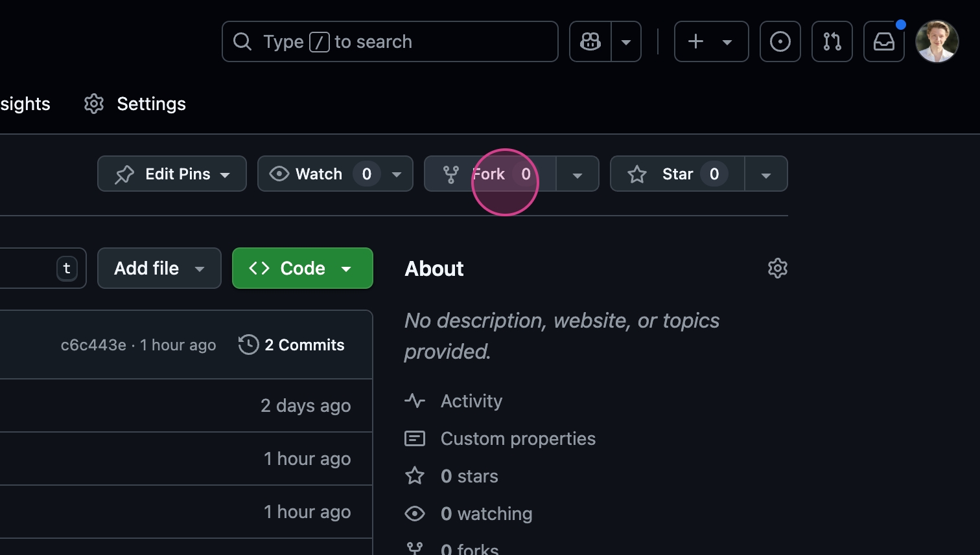Click the About section gear icon

click(777, 268)
